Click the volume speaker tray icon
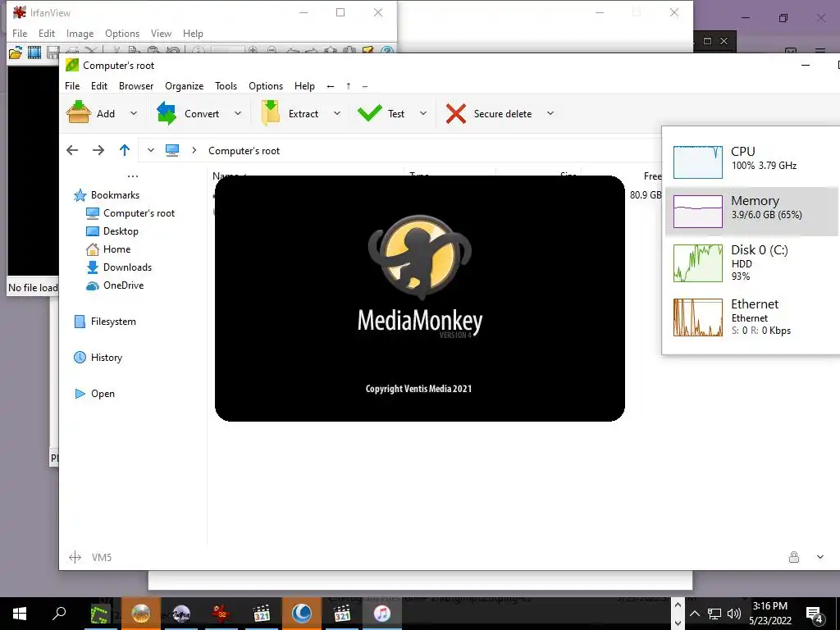840x630 pixels. [x=734, y=614]
